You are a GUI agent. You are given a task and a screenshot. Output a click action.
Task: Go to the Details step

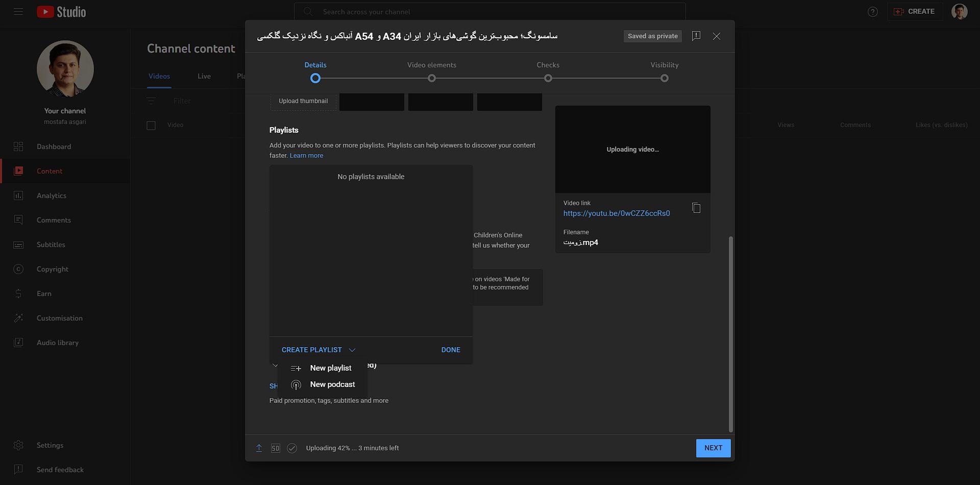(x=315, y=72)
